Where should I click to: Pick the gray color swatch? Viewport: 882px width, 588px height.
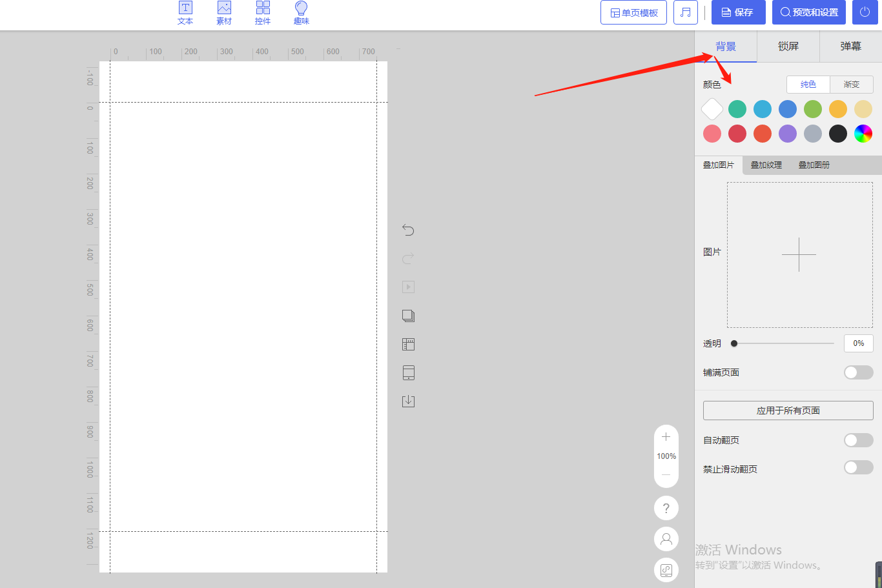[813, 134]
